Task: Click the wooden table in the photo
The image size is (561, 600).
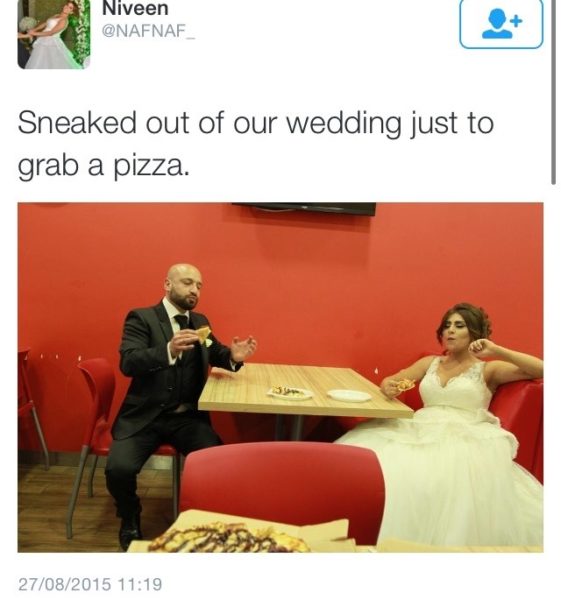Action: (x=304, y=390)
